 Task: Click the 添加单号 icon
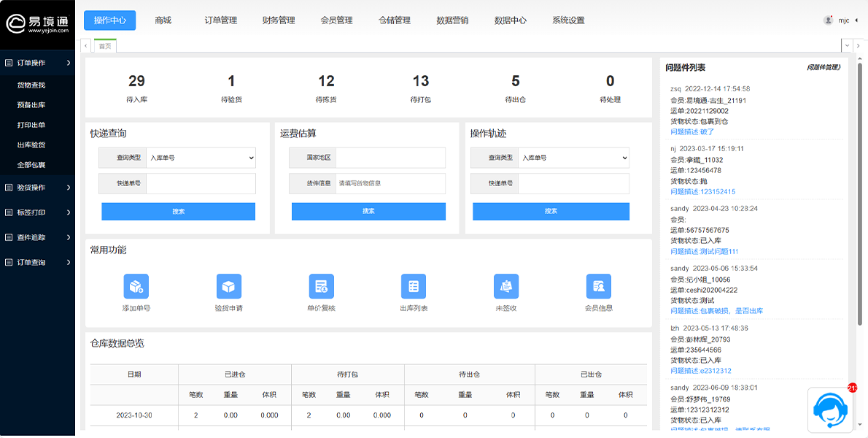tap(136, 286)
